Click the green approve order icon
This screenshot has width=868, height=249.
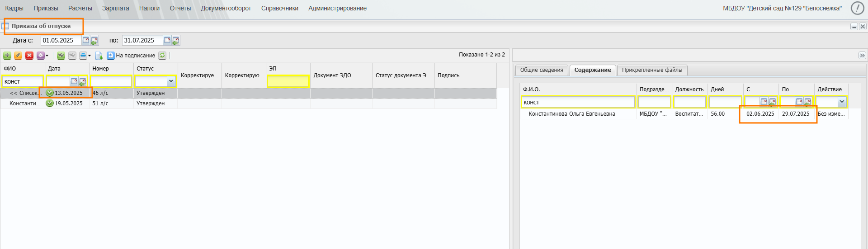pyautogui.click(x=61, y=56)
